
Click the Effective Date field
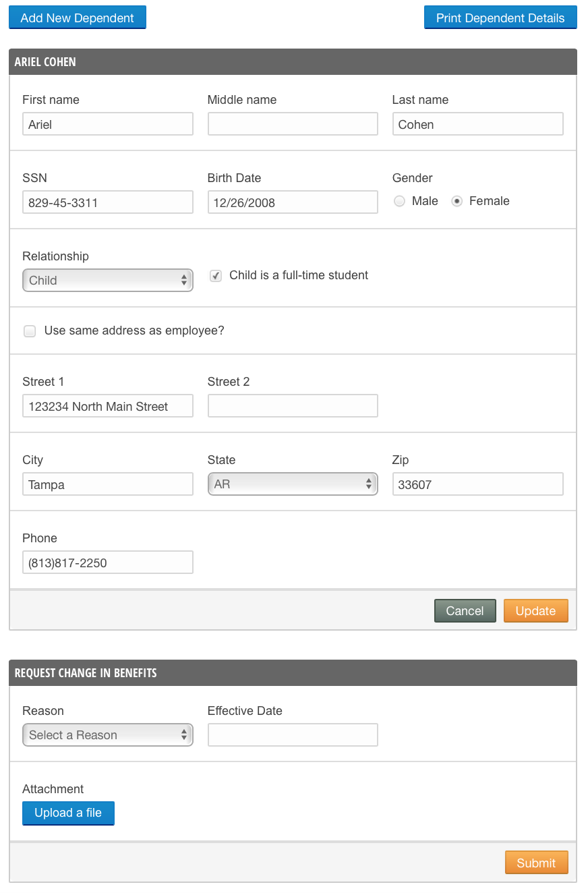(293, 735)
